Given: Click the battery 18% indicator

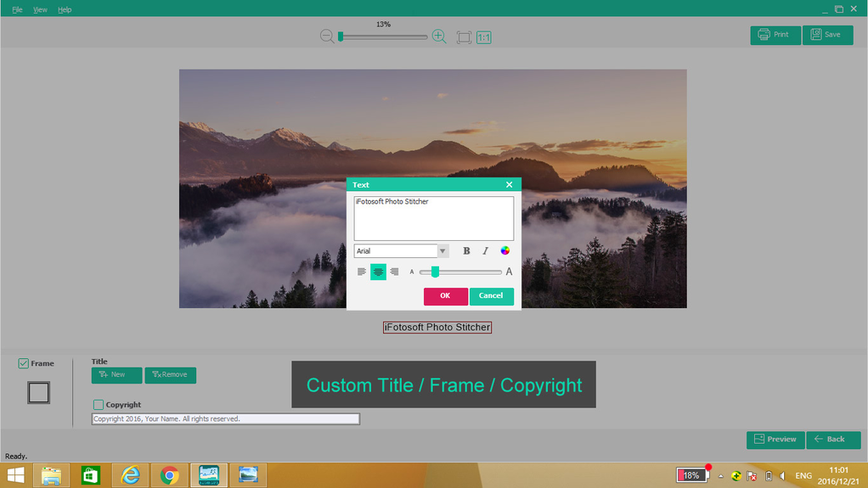Looking at the screenshot, I should click(692, 475).
